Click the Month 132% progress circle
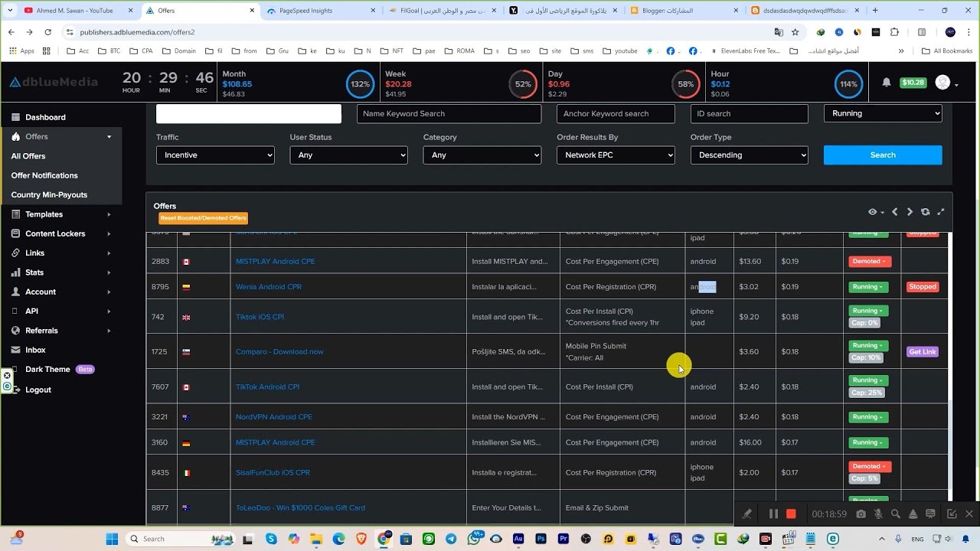This screenshot has height=551, width=980. point(360,84)
